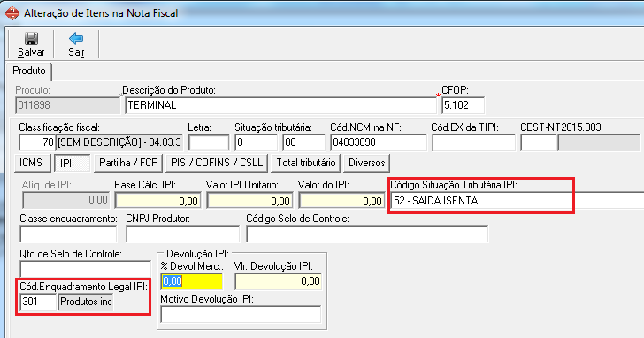This screenshot has width=644, height=338.
Task: Click the Classe enquadramento field
Action: tap(68, 234)
